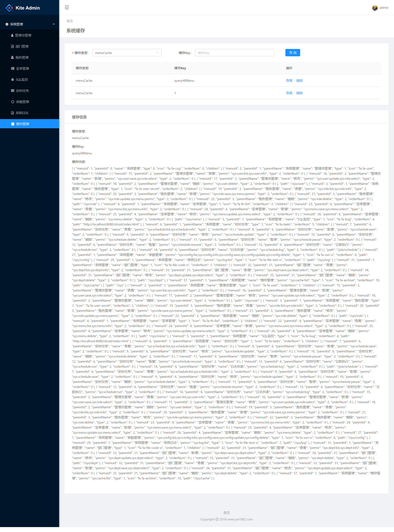This screenshot has width=394, height=532.
Task: Click the dropdown arrow in 缓存类型 select
Action: point(157,53)
